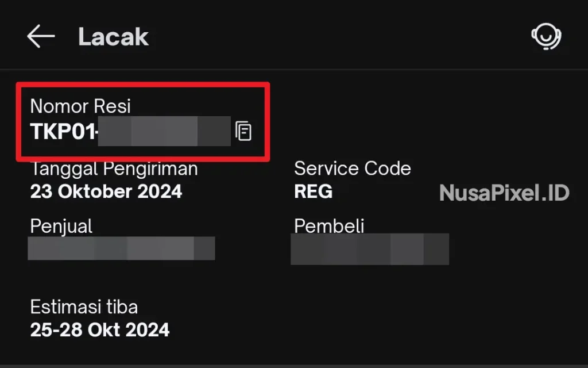Click the red highlight border's top edge
This screenshot has width=588, height=368.
click(x=144, y=85)
